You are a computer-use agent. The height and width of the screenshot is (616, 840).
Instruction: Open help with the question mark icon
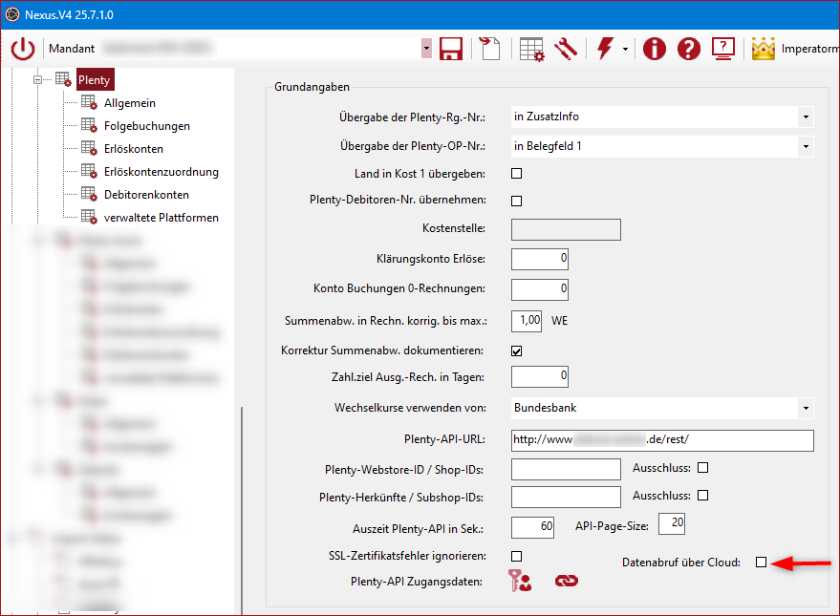point(689,49)
